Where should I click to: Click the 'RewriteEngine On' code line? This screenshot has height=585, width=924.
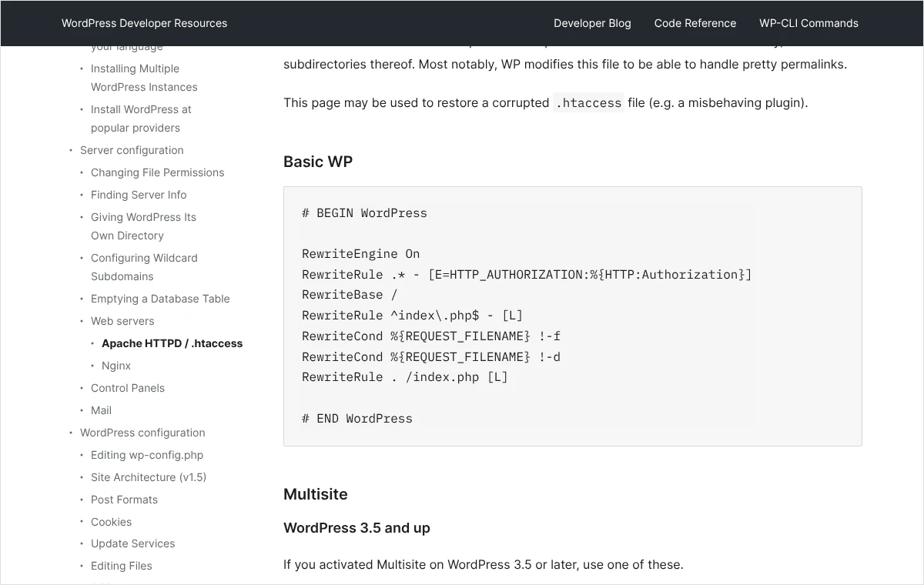(361, 254)
